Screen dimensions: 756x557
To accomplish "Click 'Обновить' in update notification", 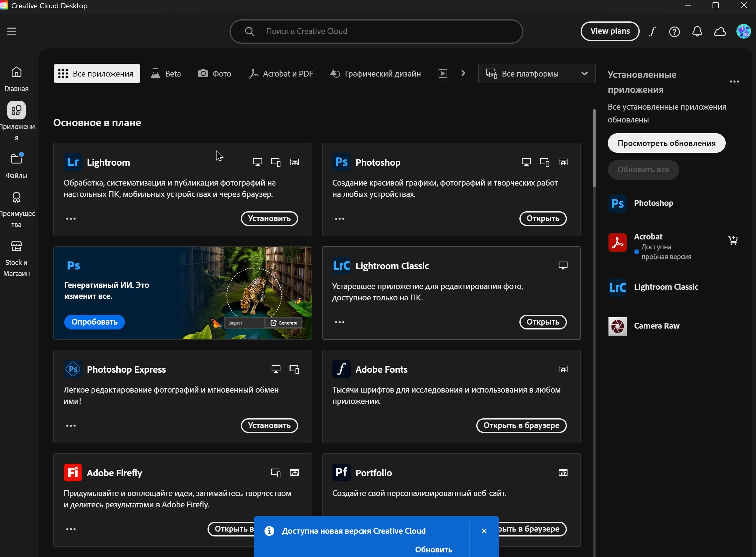I will [x=433, y=549].
